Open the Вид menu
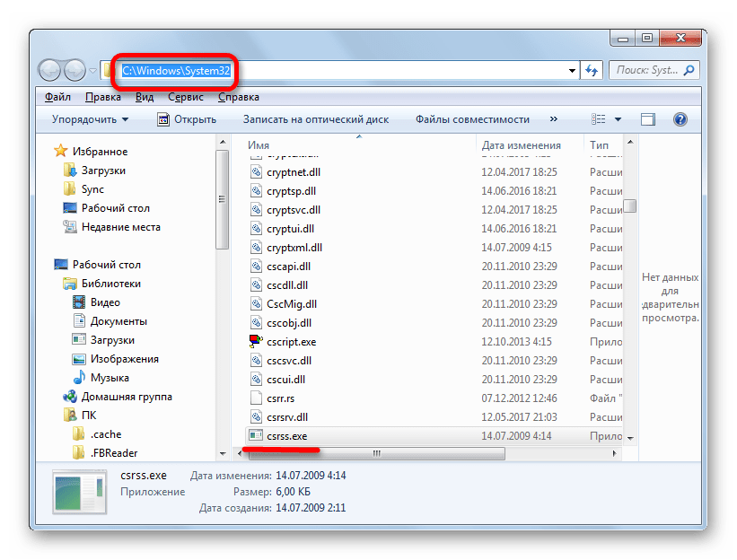This screenshot has height=560, width=737. (x=145, y=97)
